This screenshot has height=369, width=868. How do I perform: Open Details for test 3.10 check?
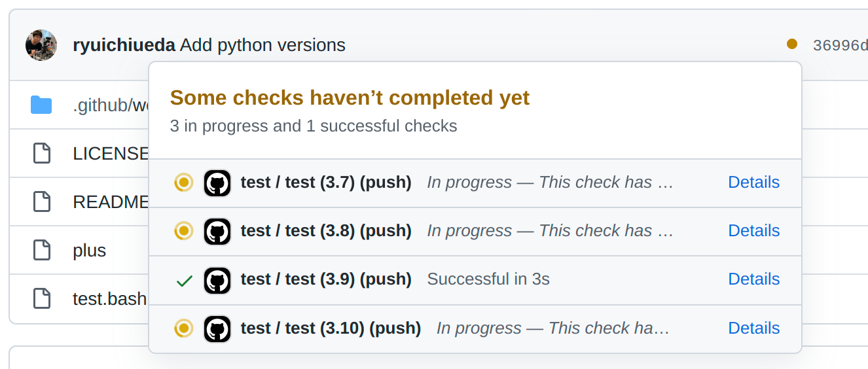pos(753,328)
